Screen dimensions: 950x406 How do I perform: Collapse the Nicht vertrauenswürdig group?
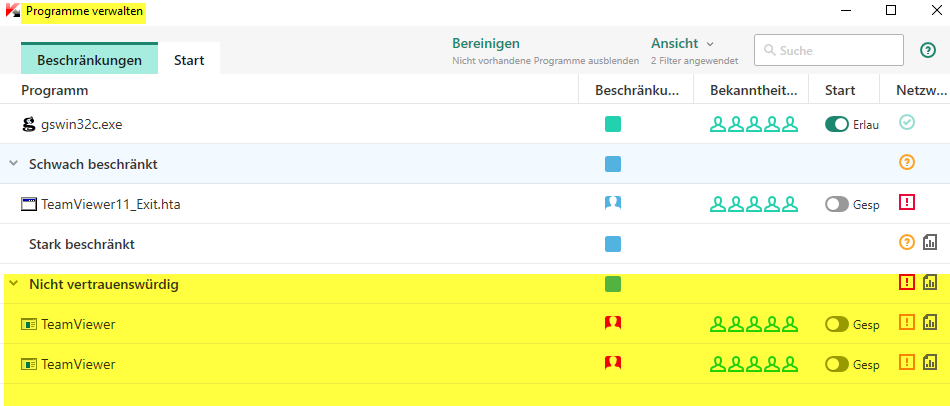tap(14, 284)
